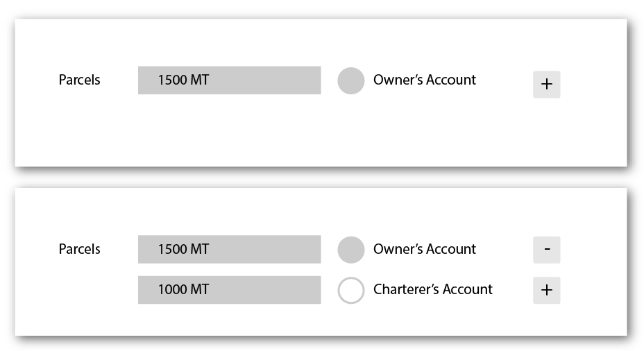Click the "1500 MT" text above the 1000 MT row

[183, 250]
